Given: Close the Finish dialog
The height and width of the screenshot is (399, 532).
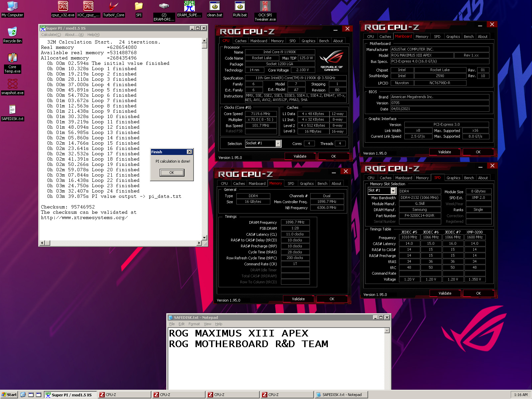Looking at the screenshot, I should 190,152.
